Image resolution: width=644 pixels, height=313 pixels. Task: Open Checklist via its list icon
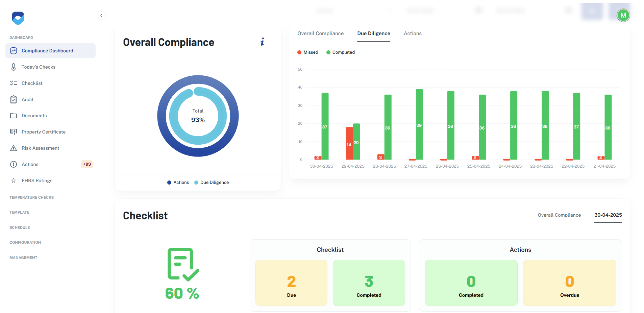(14, 83)
